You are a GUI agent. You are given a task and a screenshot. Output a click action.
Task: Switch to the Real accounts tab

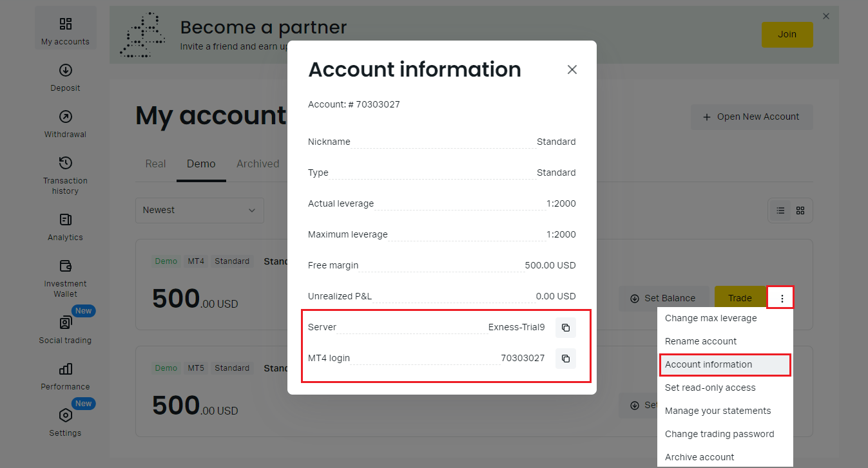coord(155,164)
